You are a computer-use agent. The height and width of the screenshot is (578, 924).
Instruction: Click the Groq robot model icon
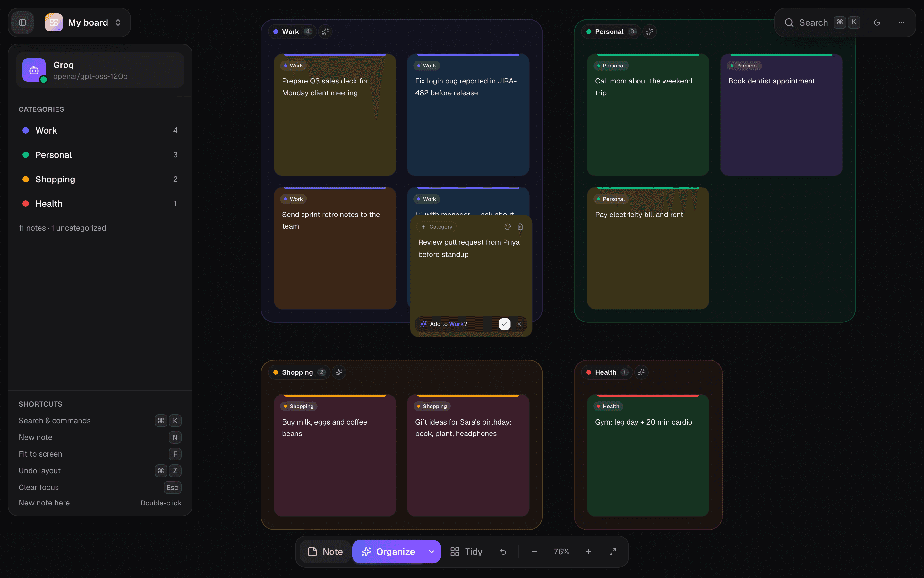coord(34,70)
